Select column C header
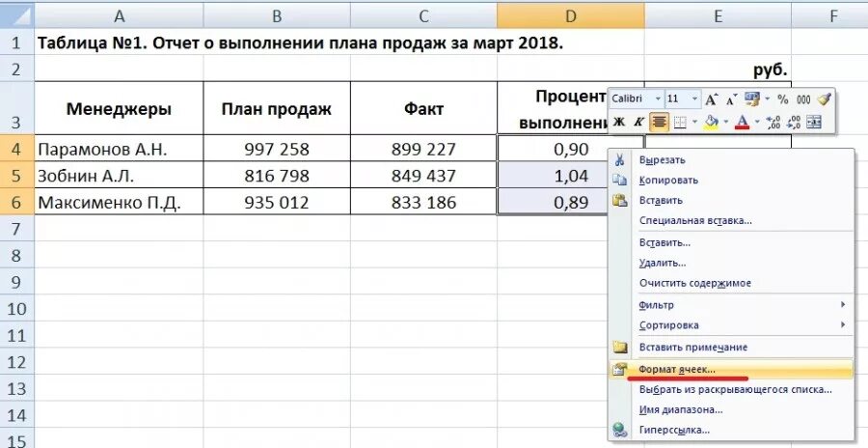 click(423, 16)
